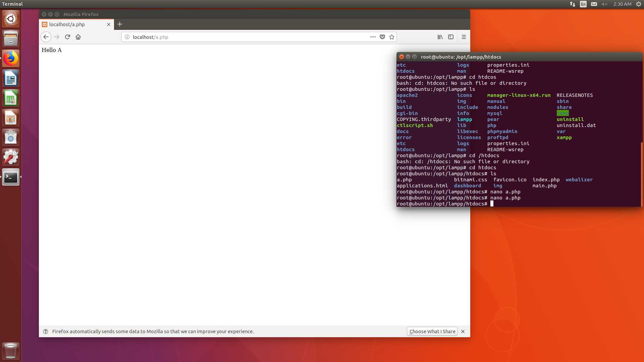Click Mozilla Firefox window title
Viewport: 644px width, 362px height.
click(x=81, y=14)
